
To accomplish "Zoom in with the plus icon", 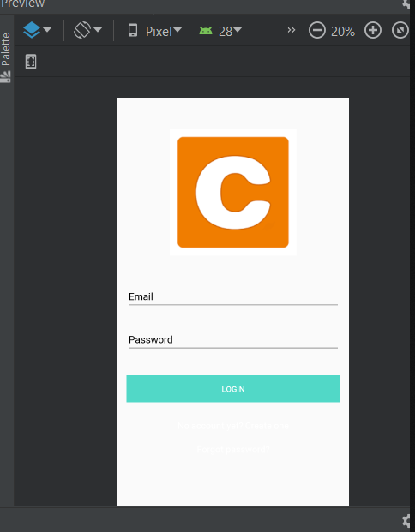I will [x=372, y=31].
